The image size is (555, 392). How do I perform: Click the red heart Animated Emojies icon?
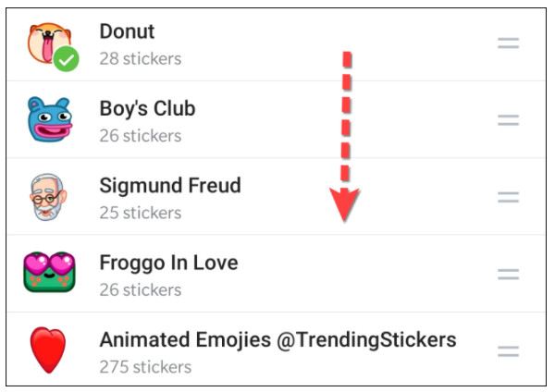49,350
